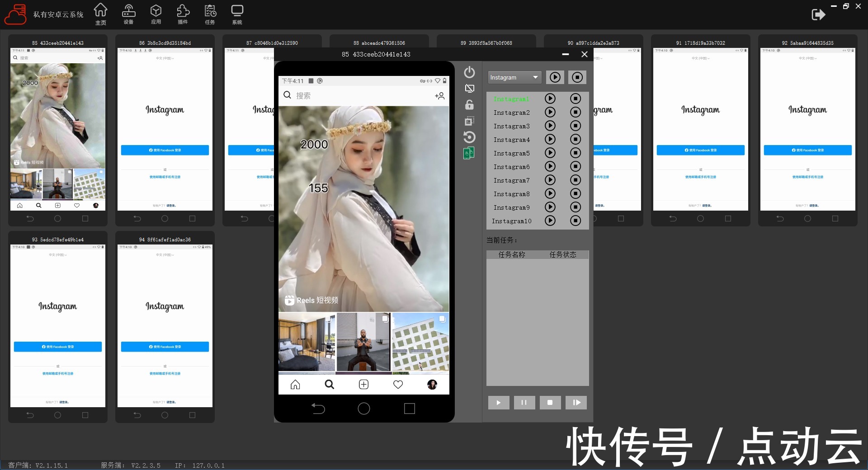Image resolution: width=868 pixels, height=470 pixels.
Task: Click Facebook login button on device 86
Action: pos(165,150)
